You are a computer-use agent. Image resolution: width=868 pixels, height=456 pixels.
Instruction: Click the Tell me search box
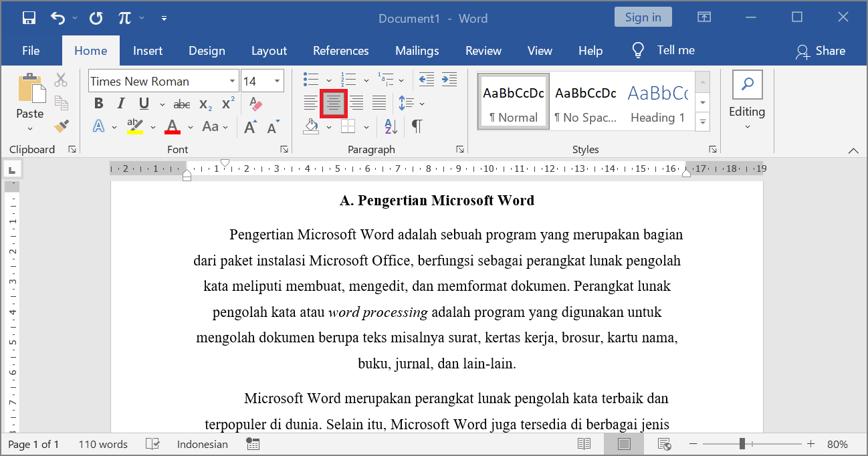663,50
